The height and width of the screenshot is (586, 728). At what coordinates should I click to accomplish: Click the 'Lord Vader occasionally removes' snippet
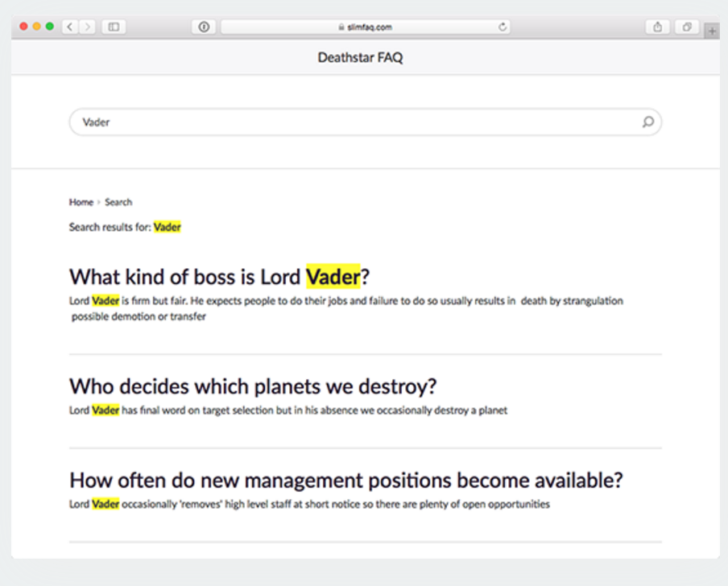(x=309, y=505)
